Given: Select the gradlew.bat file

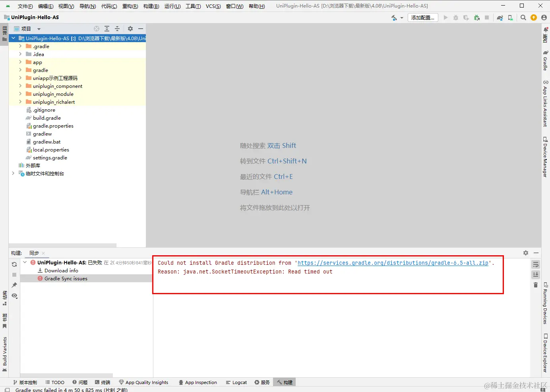Looking at the screenshot, I should click(47, 142).
